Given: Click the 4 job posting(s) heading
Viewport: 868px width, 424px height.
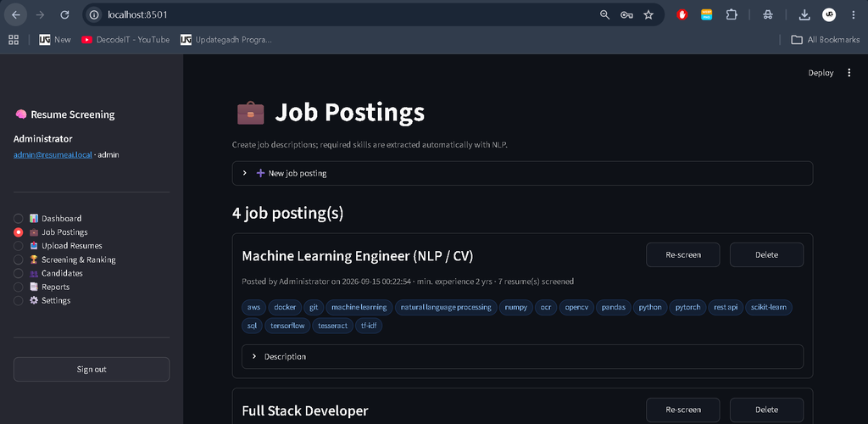Looking at the screenshot, I should coord(288,213).
